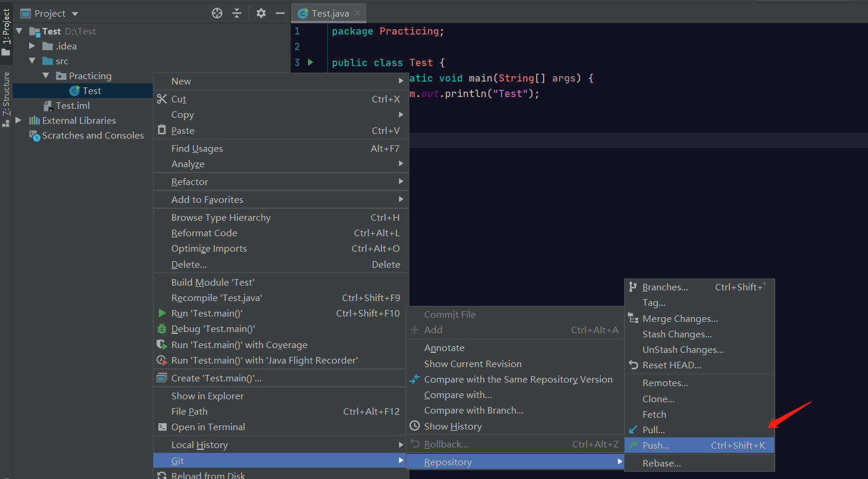
Task: Select Show in Explorer
Action: click(281, 396)
